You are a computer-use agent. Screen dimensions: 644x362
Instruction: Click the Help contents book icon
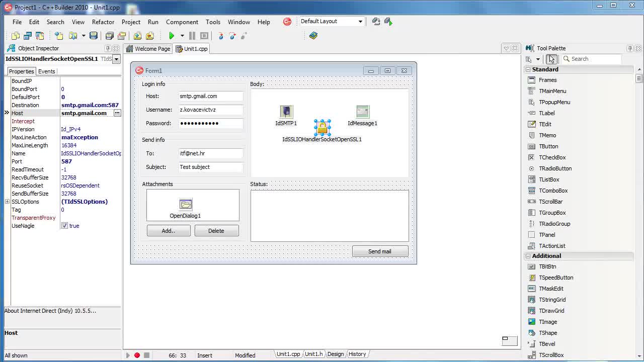(313, 36)
